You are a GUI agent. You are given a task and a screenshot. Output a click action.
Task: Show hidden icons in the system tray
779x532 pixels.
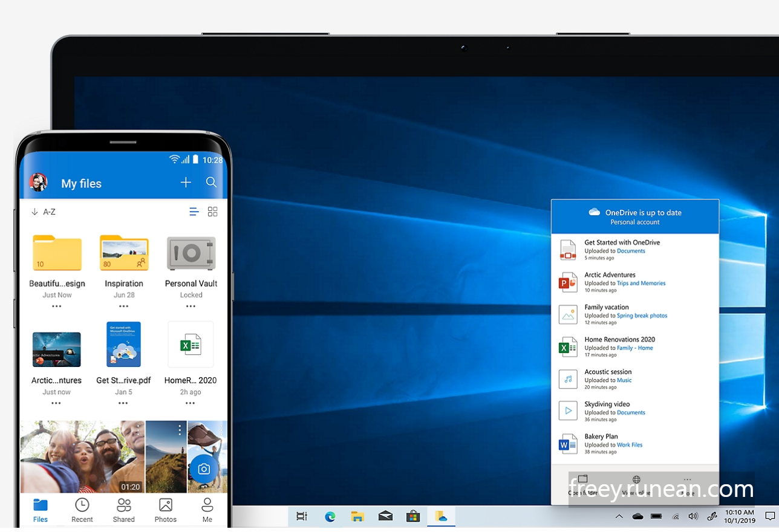coord(619,516)
